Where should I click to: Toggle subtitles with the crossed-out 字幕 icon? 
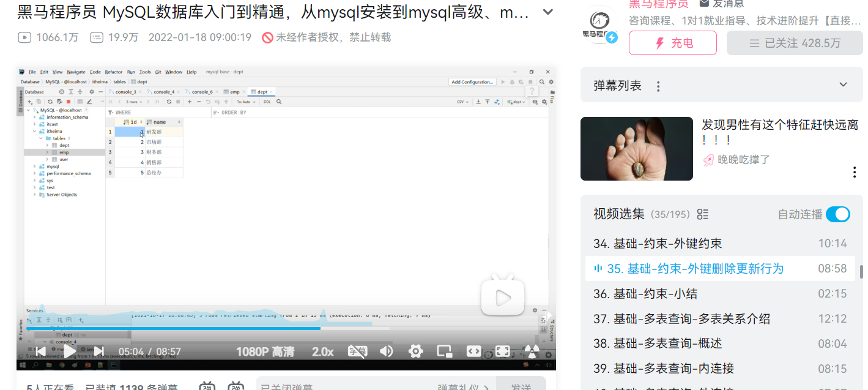pyautogui.click(x=357, y=351)
